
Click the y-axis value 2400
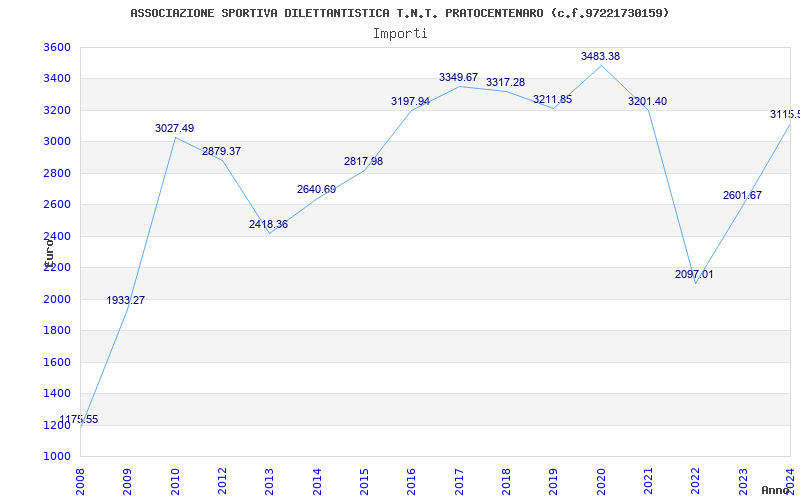(57, 236)
